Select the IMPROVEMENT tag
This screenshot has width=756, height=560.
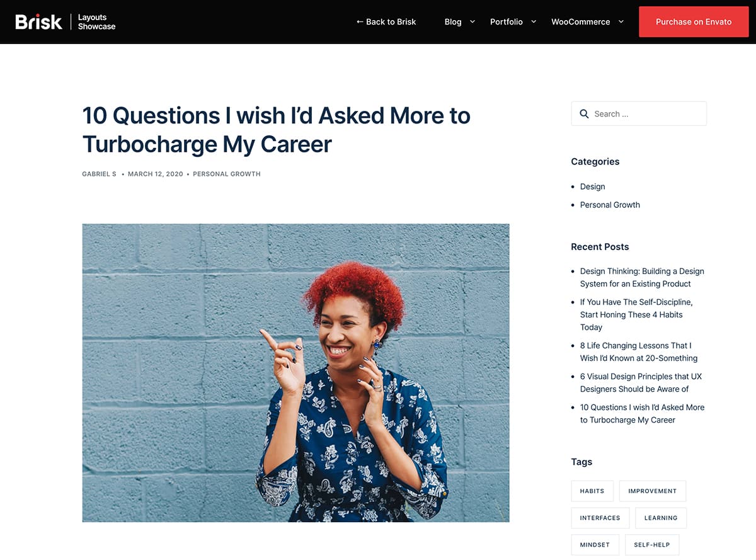point(652,491)
